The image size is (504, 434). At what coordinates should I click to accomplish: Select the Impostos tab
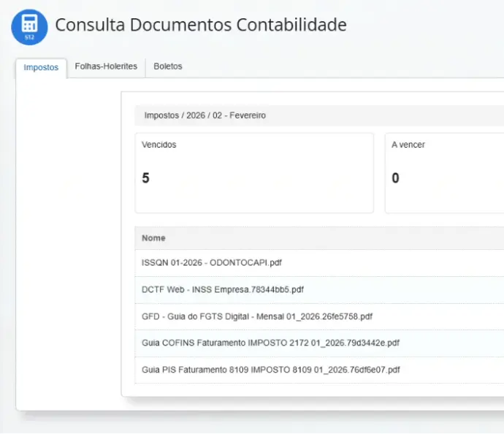(x=41, y=67)
